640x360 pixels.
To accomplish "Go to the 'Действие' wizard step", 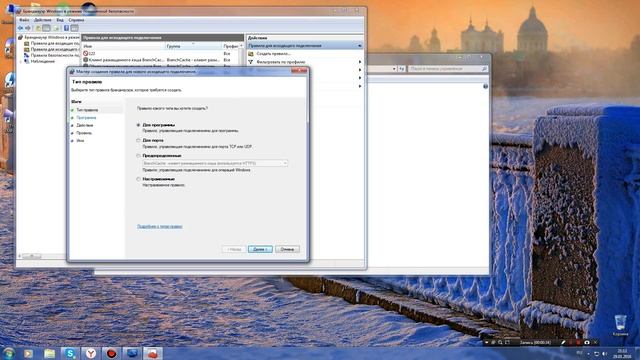I will [84, 125].
